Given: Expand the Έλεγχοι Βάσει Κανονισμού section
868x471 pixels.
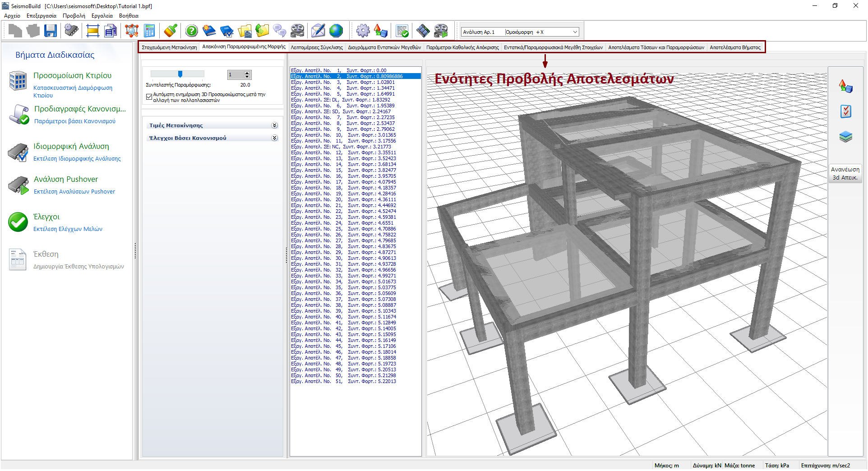Looking at the screenshot, I should coord(274,138).
